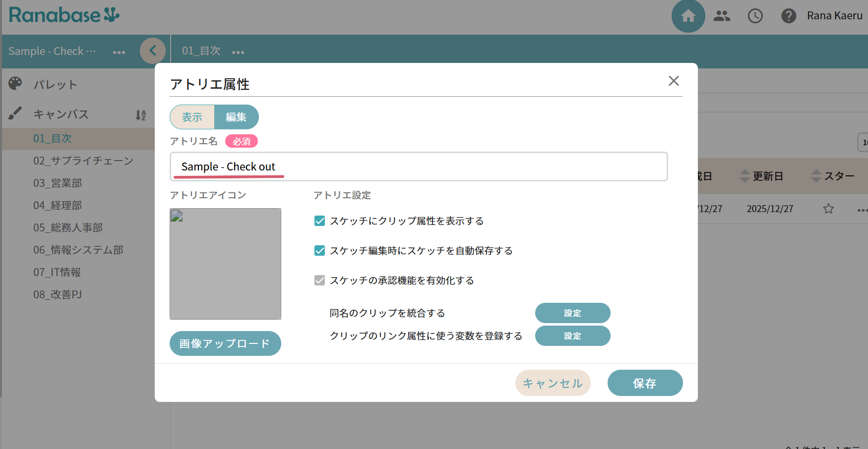Click the palette icon in sidebar

point(15,84)
